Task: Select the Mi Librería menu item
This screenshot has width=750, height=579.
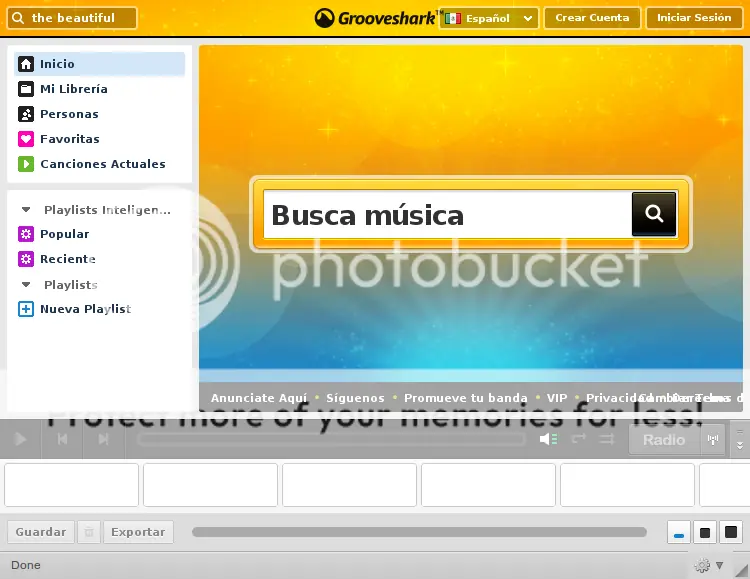Action: click(x=99, y=89)
